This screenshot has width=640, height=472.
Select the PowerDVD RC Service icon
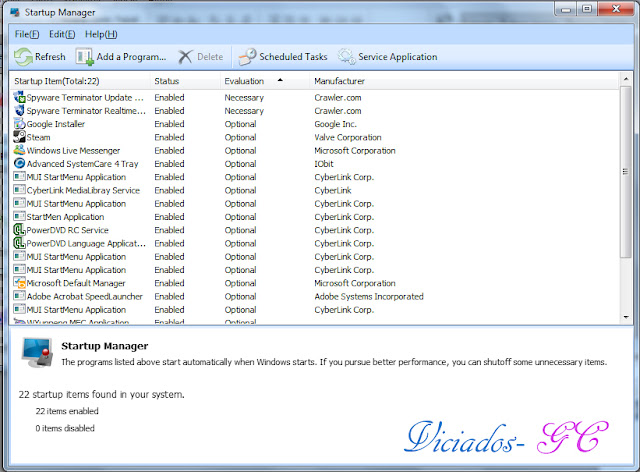[19, 230]
